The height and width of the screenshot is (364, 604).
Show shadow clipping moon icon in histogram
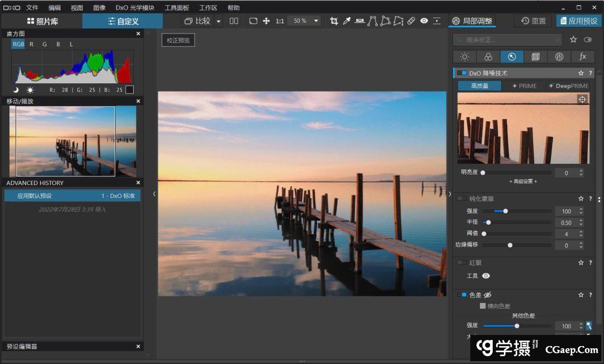tap(16, 89)
